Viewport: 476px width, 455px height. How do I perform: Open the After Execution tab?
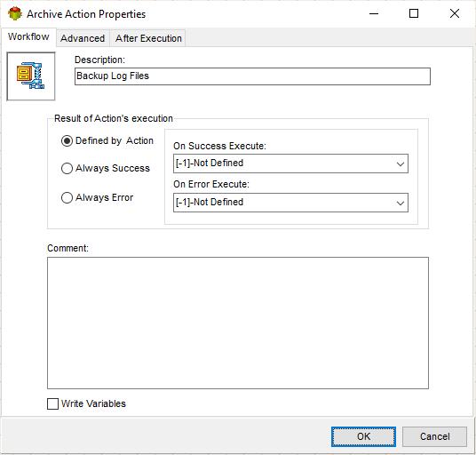(148, 38)
